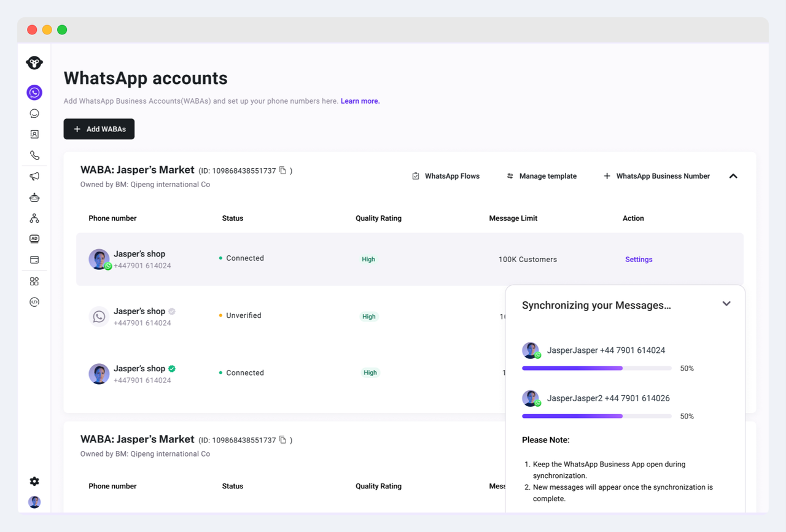Open the chat inbox from the sidebar
This screenshot has height=532, width=786.
[34, 114]
